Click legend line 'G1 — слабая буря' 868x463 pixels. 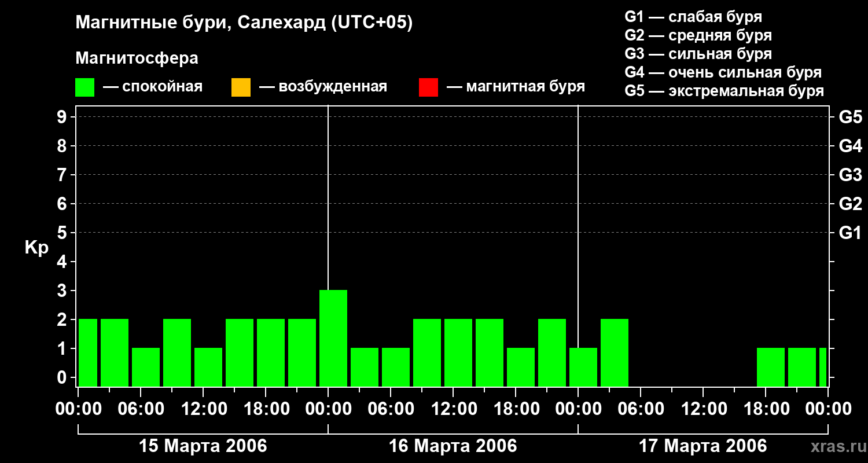693,17
